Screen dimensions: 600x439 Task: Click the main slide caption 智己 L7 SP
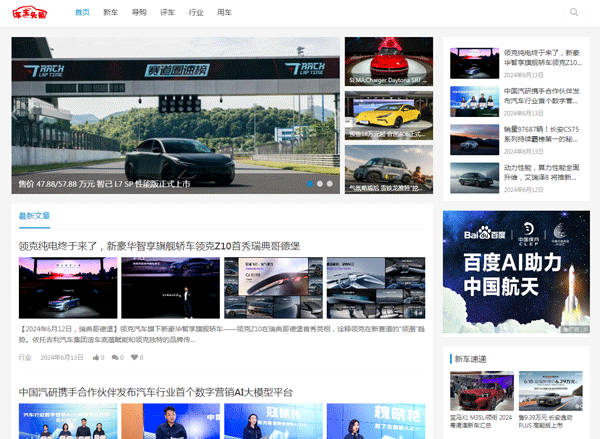[104, 184]
